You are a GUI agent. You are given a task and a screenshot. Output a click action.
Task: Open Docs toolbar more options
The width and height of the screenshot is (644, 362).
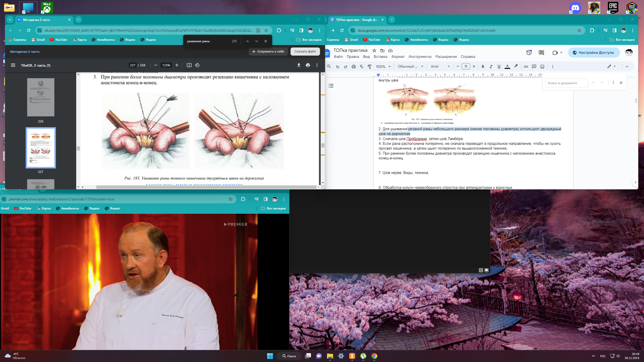(552, 66)
